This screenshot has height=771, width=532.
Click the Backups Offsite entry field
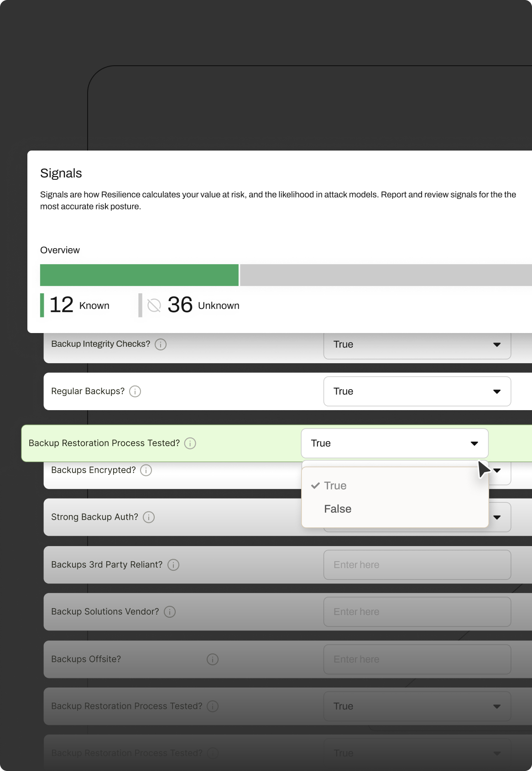(x=417, y=659)
